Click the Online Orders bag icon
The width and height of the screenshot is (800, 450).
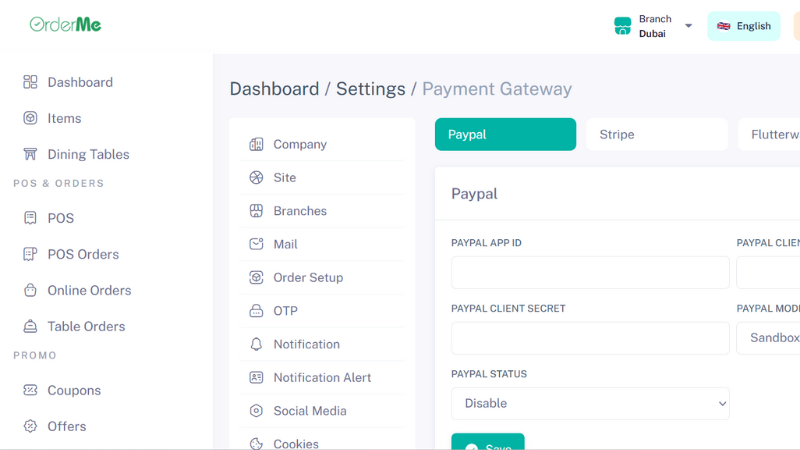click(x=30, y=290)
